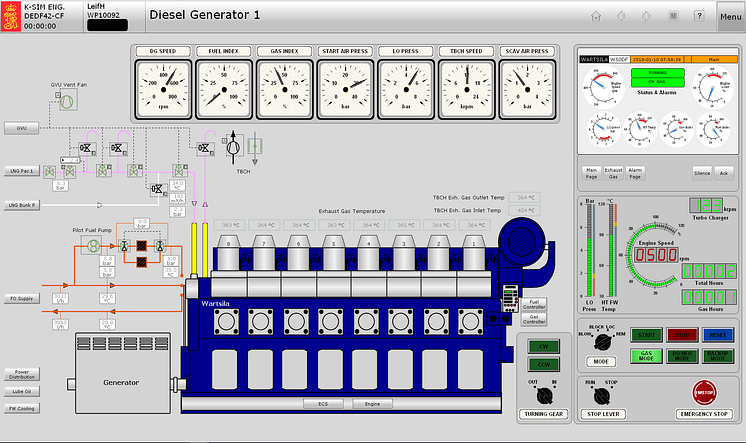Click the red STOP button

click(682, 335)
